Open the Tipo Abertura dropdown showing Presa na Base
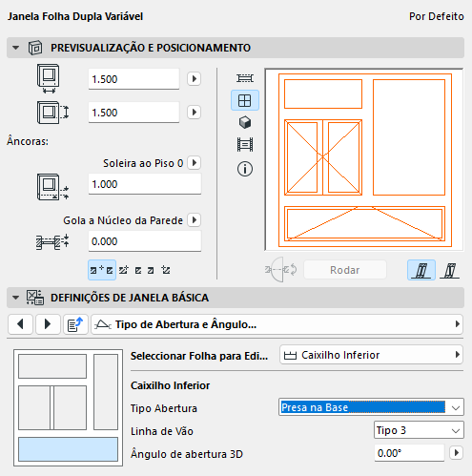 tap(371, 407)
